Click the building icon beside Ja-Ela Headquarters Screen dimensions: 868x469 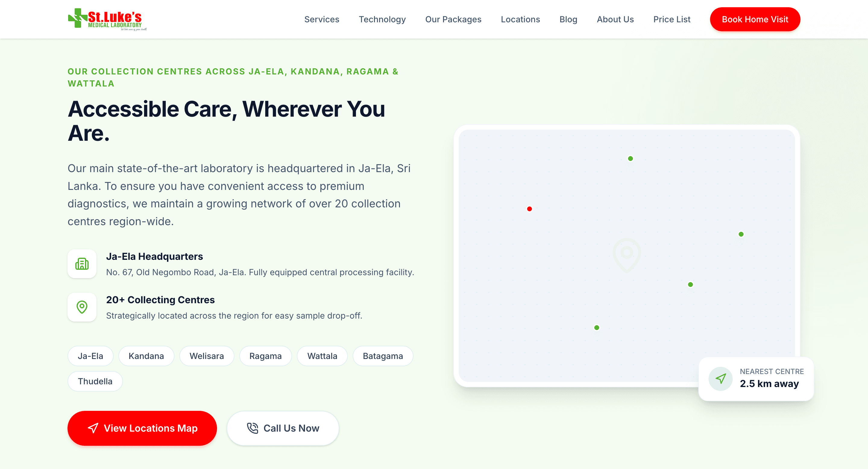click(x=82, y=264)
